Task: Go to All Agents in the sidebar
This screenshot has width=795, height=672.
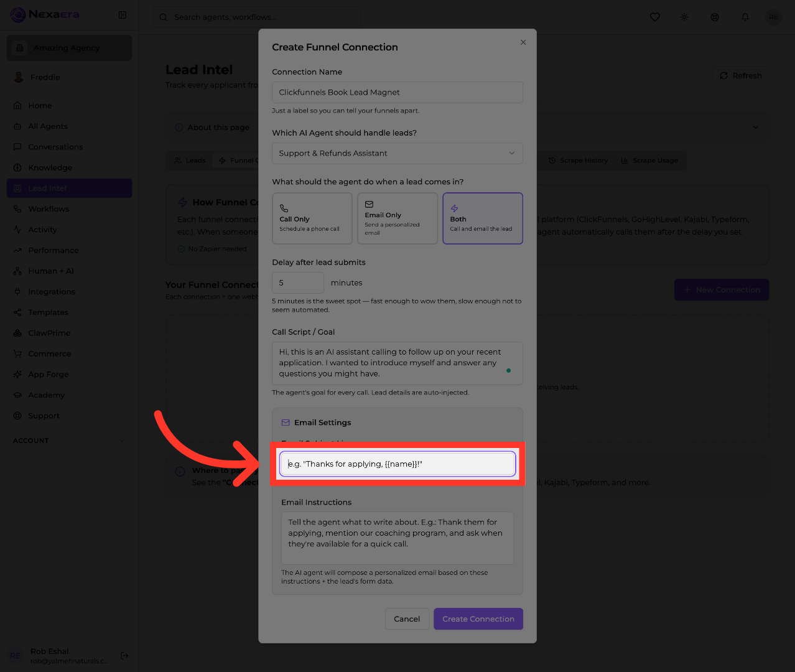Action: pyautogui.click(x=69, y=126)
